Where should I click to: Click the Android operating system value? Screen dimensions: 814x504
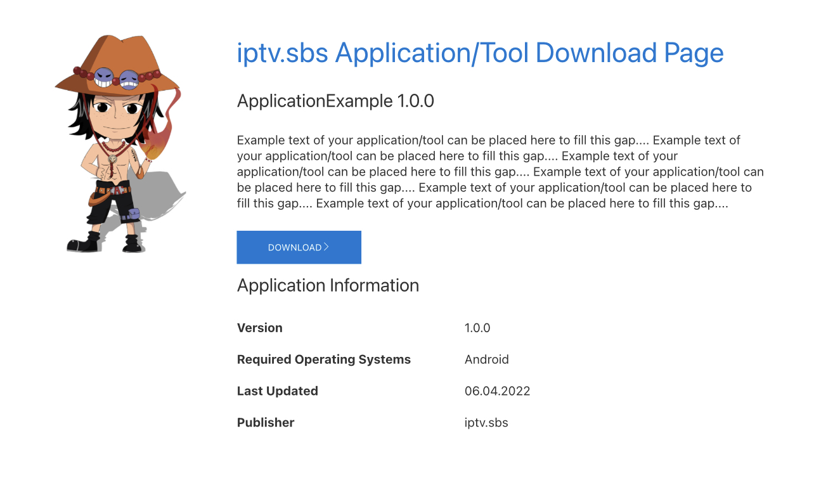pyautogui.click(x=486, y=359)
